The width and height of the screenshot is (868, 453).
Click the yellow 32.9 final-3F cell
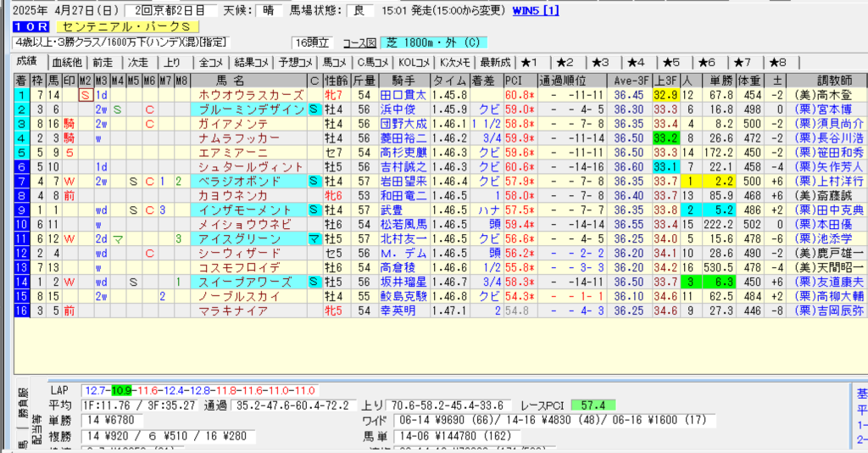point(665,95)
